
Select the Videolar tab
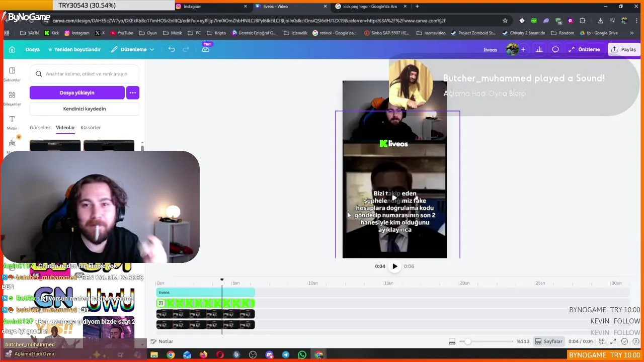(65, 128)
